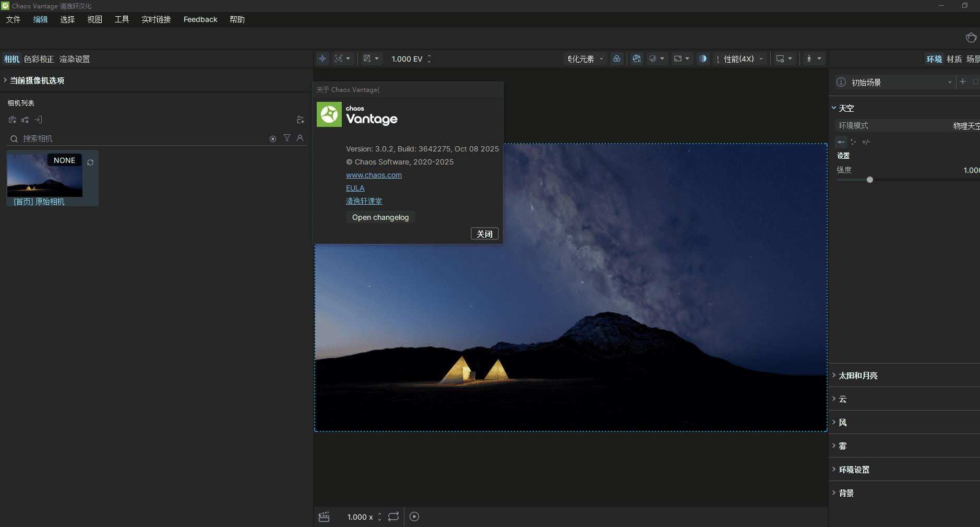Click the crosshair focus icon in viewport toolbar

[x=322, y=59]
